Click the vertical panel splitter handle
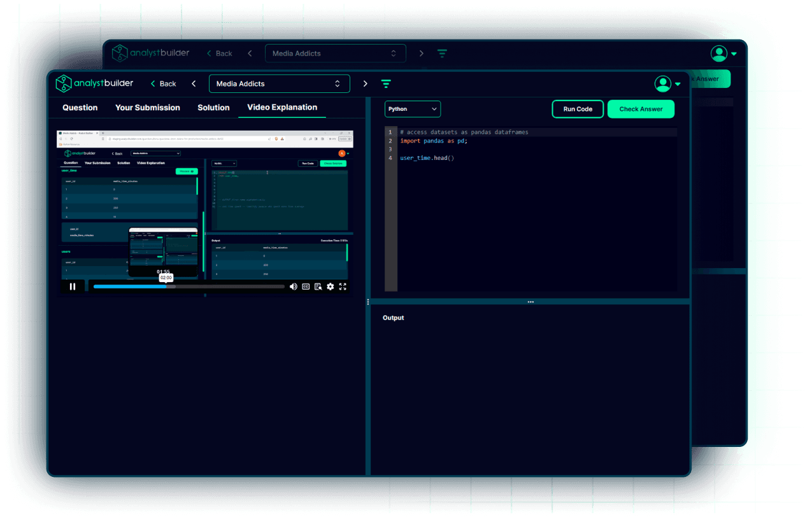The image size is (812, 517). pos(368,302)
